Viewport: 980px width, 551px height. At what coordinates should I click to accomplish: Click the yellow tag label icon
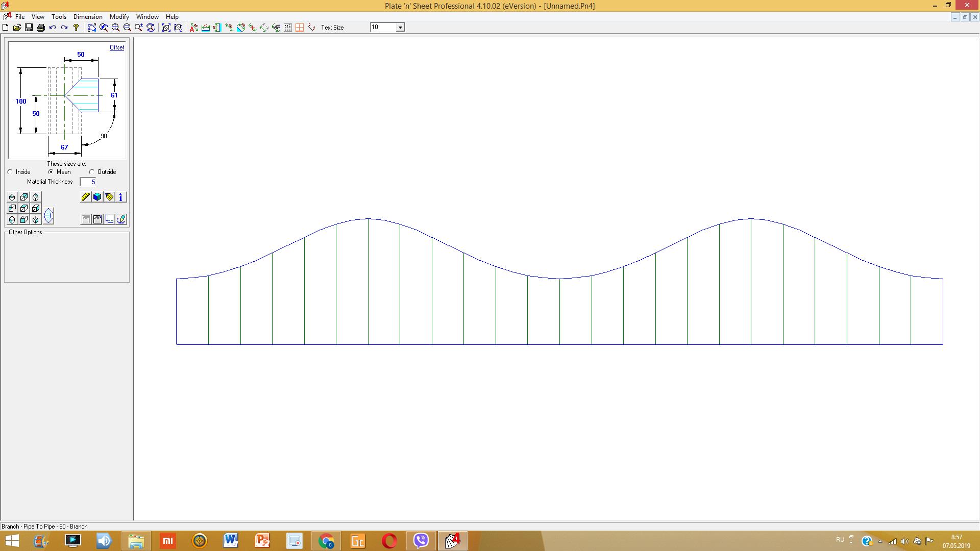tap(109, 197)
